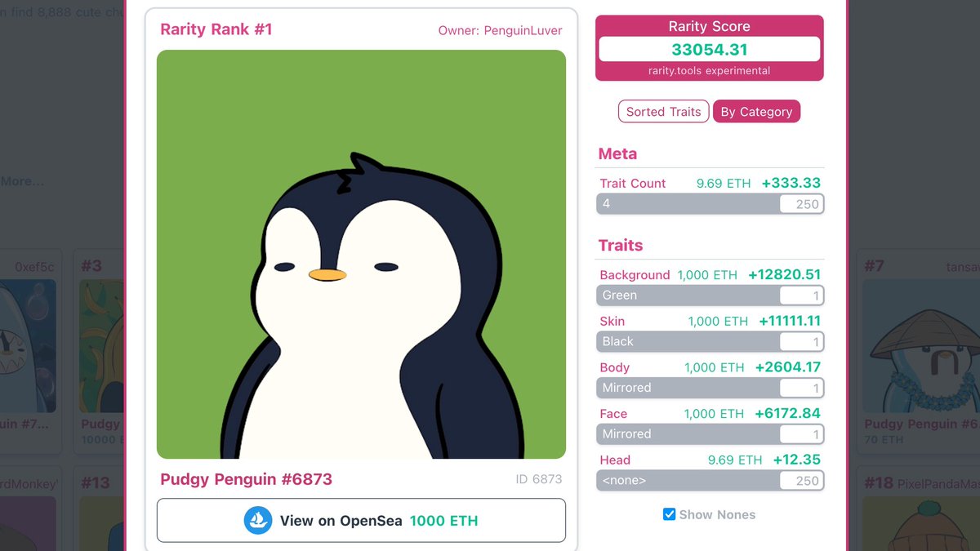
Task: Switch to Sorted Traits view
Action: coord(663,112)
